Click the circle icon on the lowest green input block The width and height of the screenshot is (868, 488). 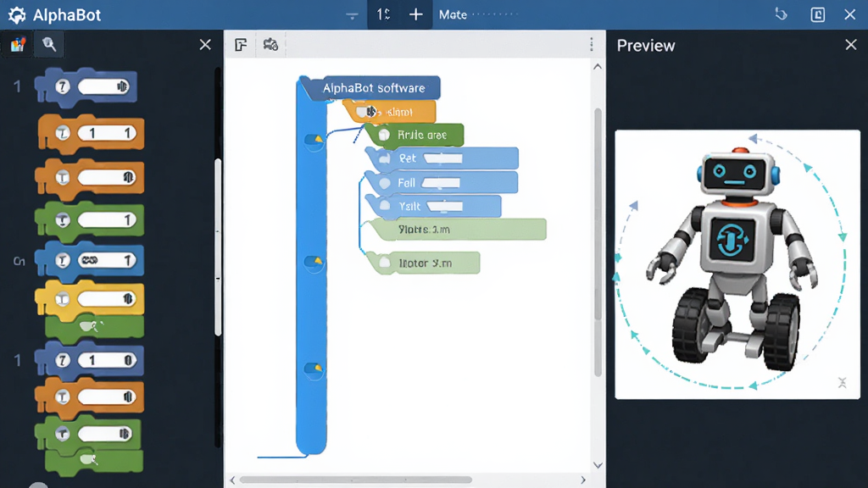point(63,433)
